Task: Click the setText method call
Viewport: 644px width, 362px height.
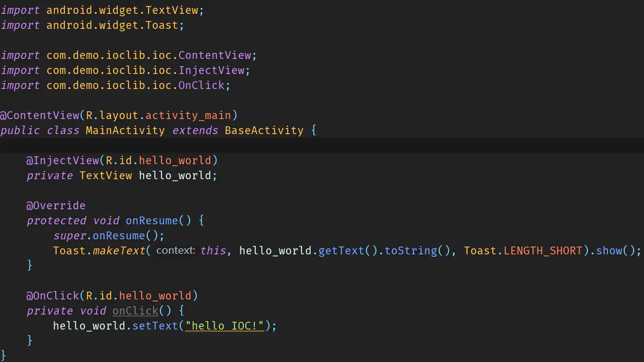Action: pos(155,326)
